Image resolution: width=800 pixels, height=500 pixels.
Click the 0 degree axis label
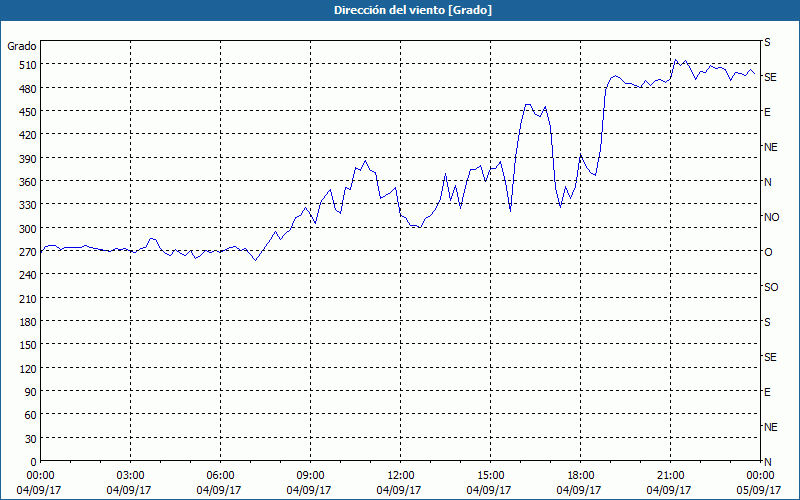(34, 462)
